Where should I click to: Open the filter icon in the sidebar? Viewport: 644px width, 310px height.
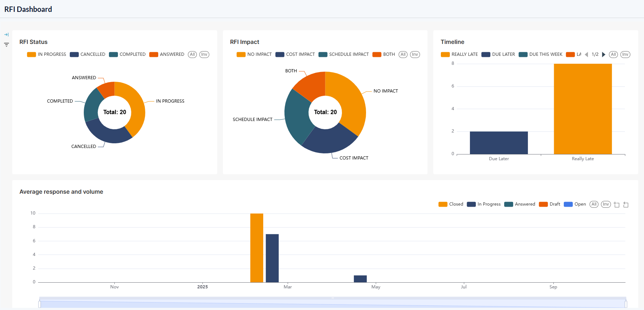(x=6, y=45)
